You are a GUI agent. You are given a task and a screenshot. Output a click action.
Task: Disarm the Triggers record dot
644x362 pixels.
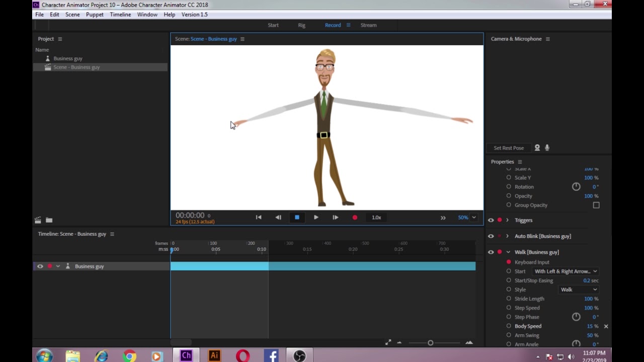(x=500, y=220)
